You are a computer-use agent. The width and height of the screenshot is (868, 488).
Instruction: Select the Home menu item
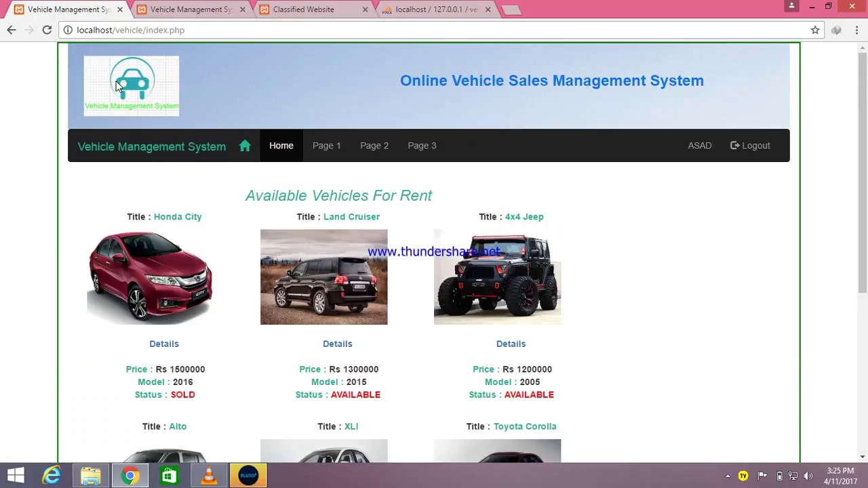[x=281, y=146]
